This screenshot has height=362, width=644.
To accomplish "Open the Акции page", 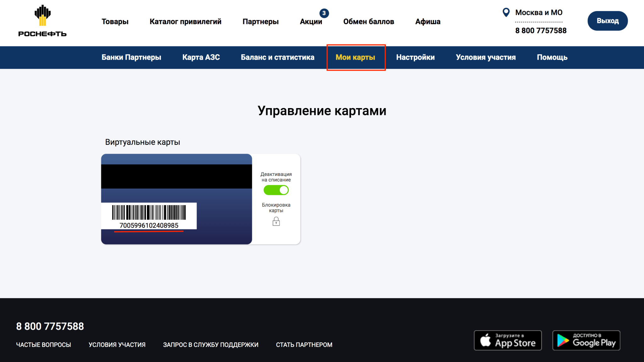I will [311, 22].
